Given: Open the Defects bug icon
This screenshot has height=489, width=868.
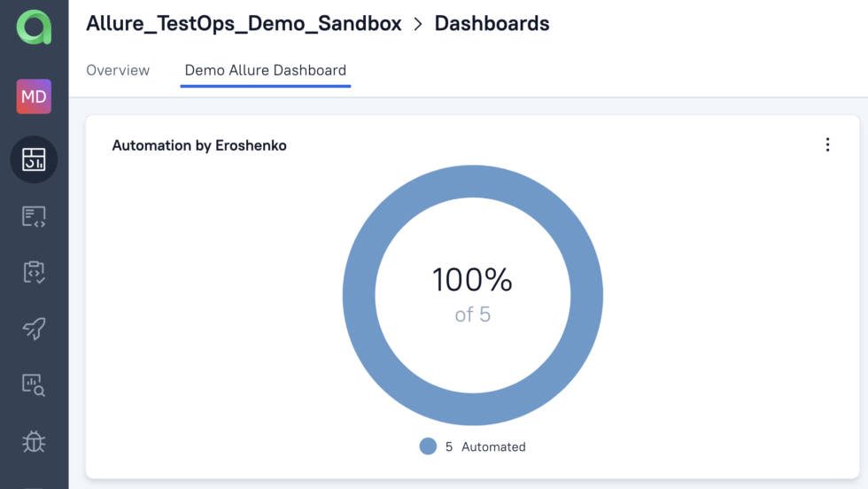Looking at the screenshot, I should point(34,441).
